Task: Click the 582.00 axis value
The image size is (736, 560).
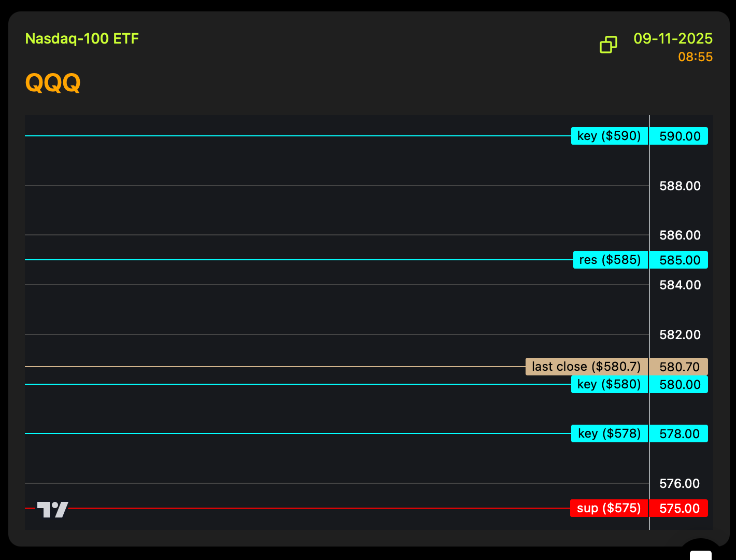Action: (x=680, y=334)
